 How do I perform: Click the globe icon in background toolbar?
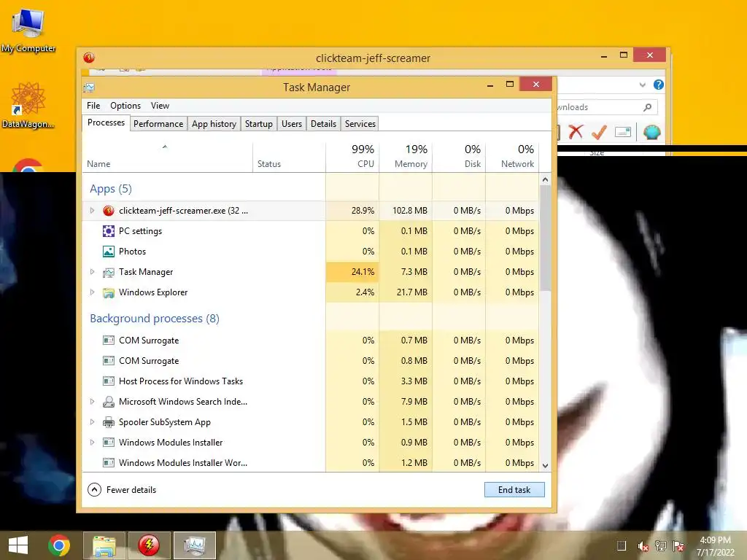[x=651, y=131]
